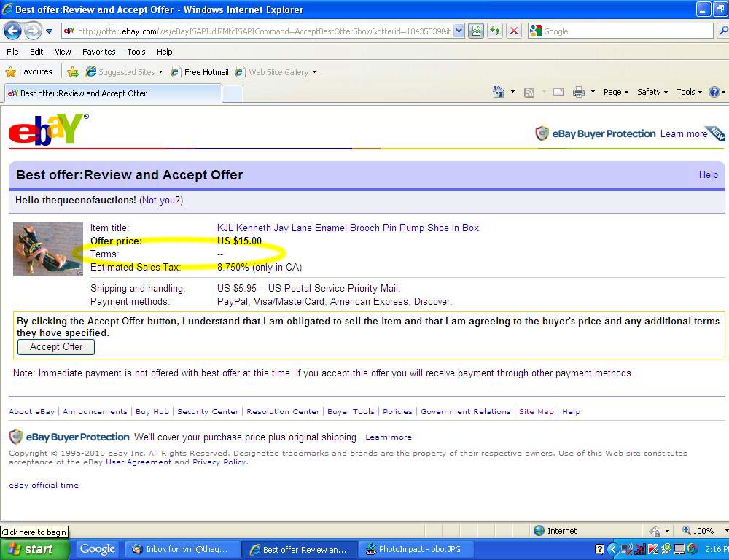Open the Favorites menu in menu bar
Viewport: 729px width, 560px height.
pyautogui.click(x=98, y=52)
